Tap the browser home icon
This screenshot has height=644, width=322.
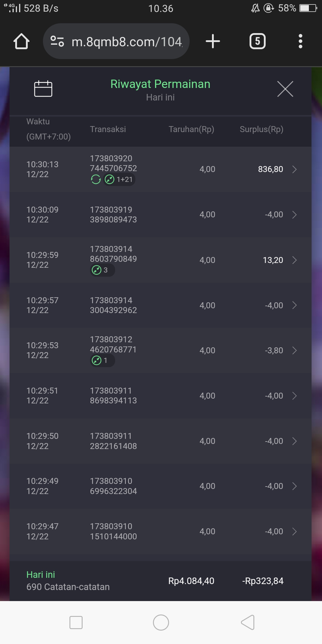[x=21, y=41]
